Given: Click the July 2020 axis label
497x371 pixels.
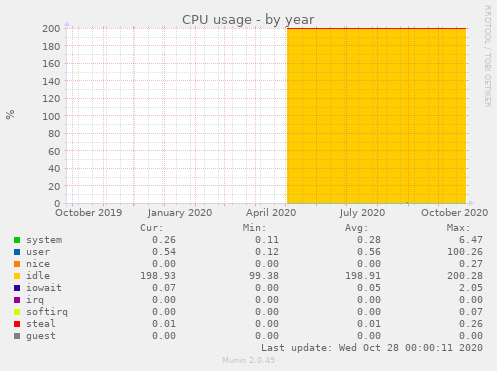Looking at the screenshot, I should coord(362,213).
